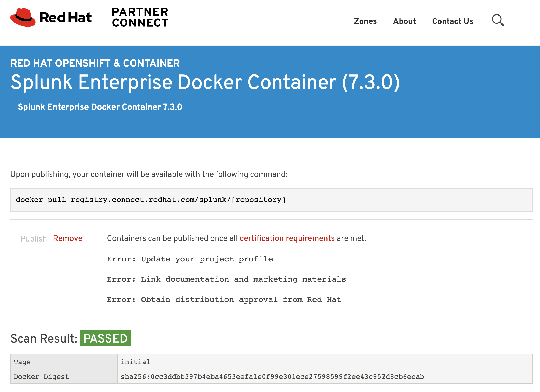Click the search magnifier icon
The width and height of the screenshot is (540, 392).
[x=498, y=20]
